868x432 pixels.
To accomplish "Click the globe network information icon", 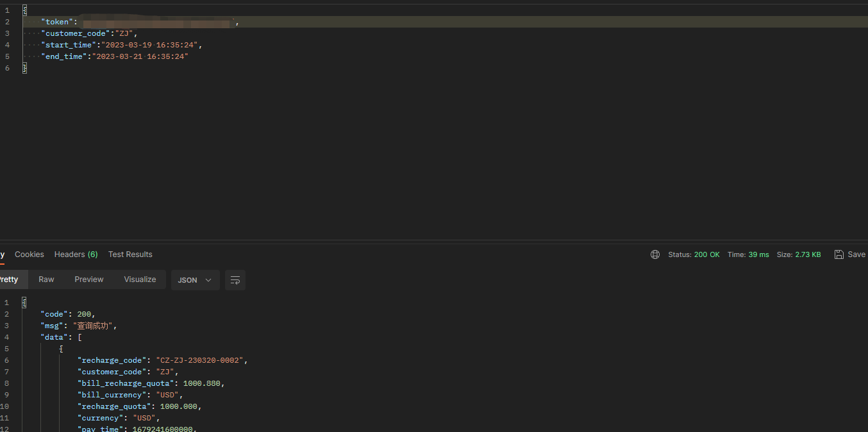I will [x=655, y=254].
